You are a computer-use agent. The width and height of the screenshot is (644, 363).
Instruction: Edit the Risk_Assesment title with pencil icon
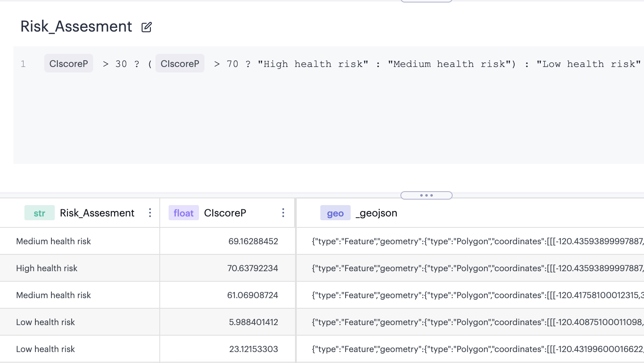146,27
